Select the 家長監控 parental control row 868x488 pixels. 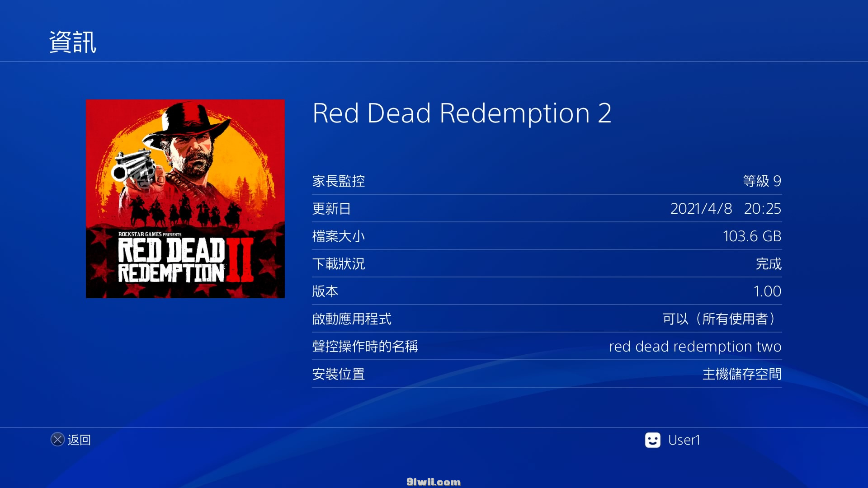[547, 181]
